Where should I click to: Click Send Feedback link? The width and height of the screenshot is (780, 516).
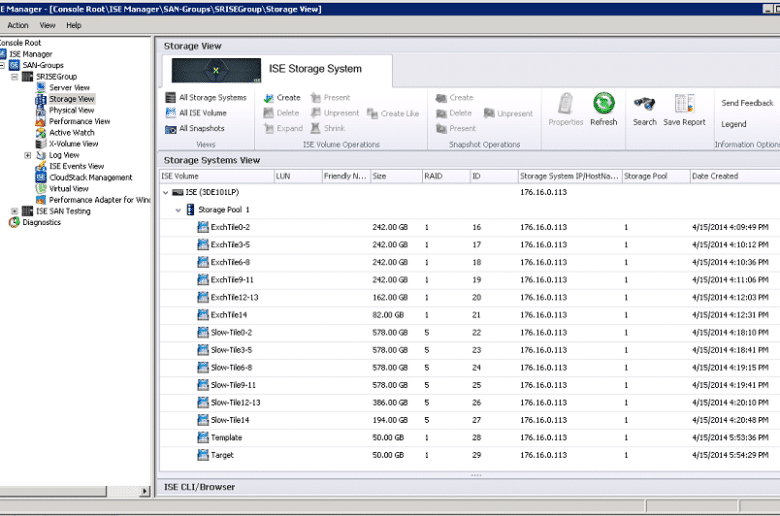coord(747,103)
